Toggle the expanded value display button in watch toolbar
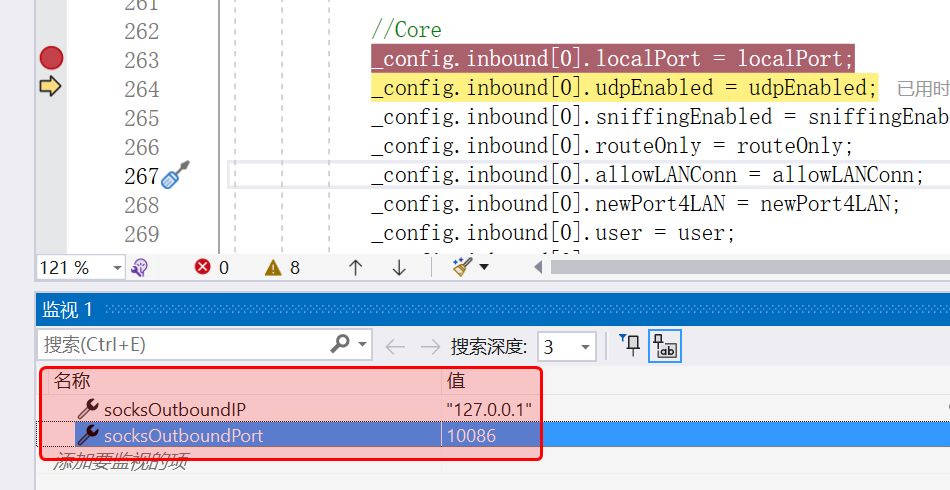This screenshot has height=490, width=950. (x=664, y=346)
